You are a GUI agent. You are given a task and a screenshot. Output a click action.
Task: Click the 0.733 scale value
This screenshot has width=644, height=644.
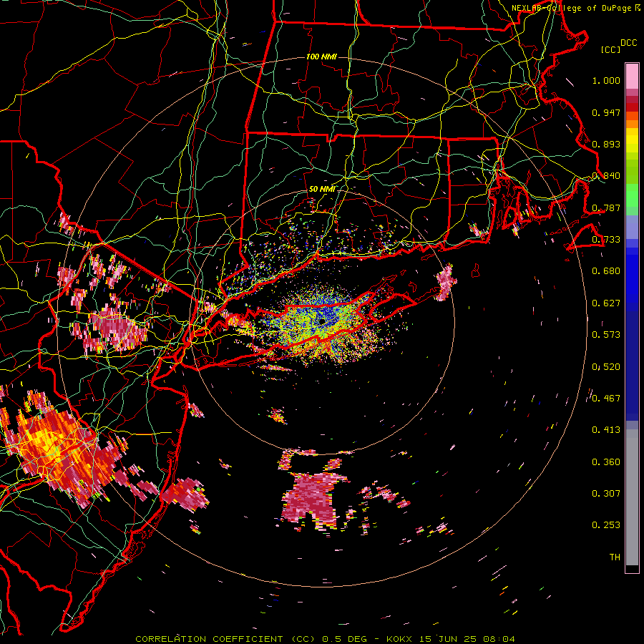coord(606,240)
